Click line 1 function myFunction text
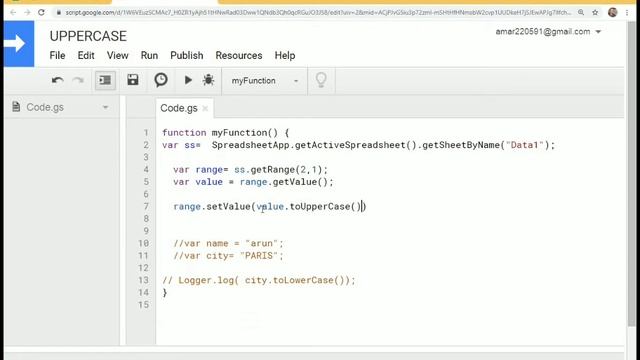 [x=225, y=133]
